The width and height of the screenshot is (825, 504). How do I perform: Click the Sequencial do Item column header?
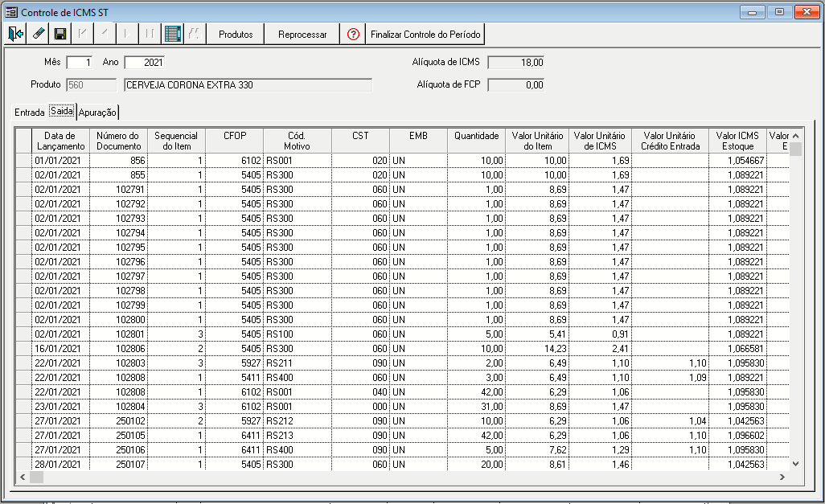[x=176, y=141]
